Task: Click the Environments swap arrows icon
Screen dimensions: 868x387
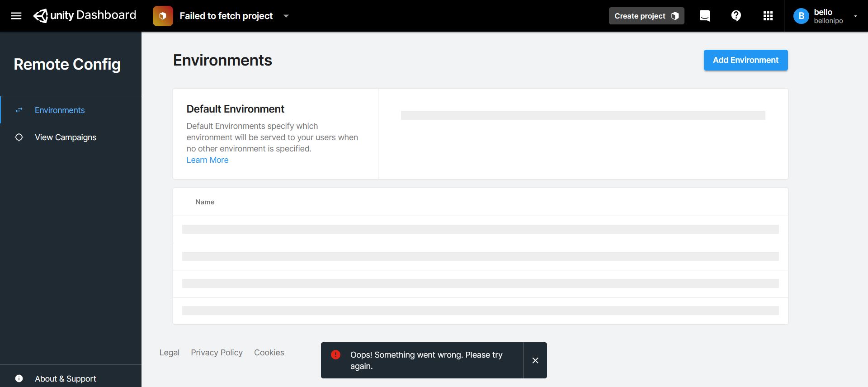Action: click(19, 110)
